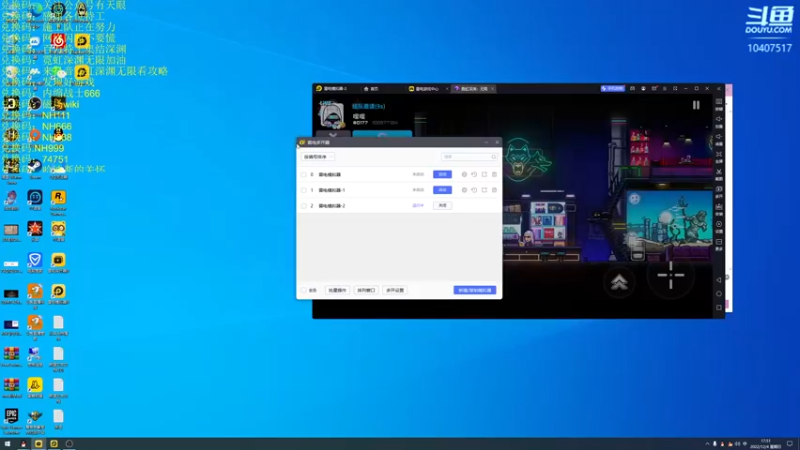Delete emulator row 0 via trash icon

click(x=494, y=174)
